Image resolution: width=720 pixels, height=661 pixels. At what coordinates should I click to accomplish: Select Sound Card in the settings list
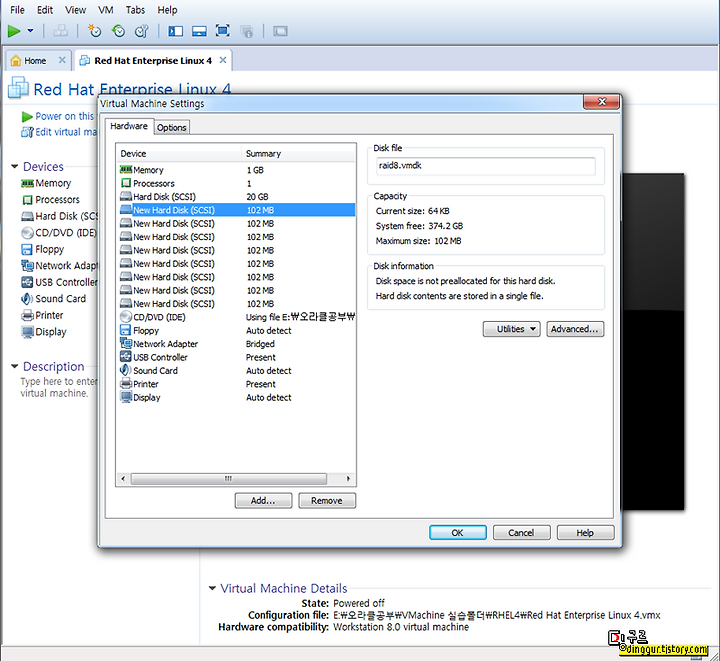click(236, 370)
